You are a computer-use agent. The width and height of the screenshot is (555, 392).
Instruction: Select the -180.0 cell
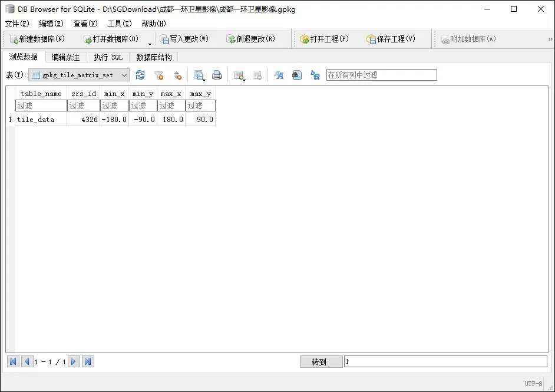(x=114, y=119)
